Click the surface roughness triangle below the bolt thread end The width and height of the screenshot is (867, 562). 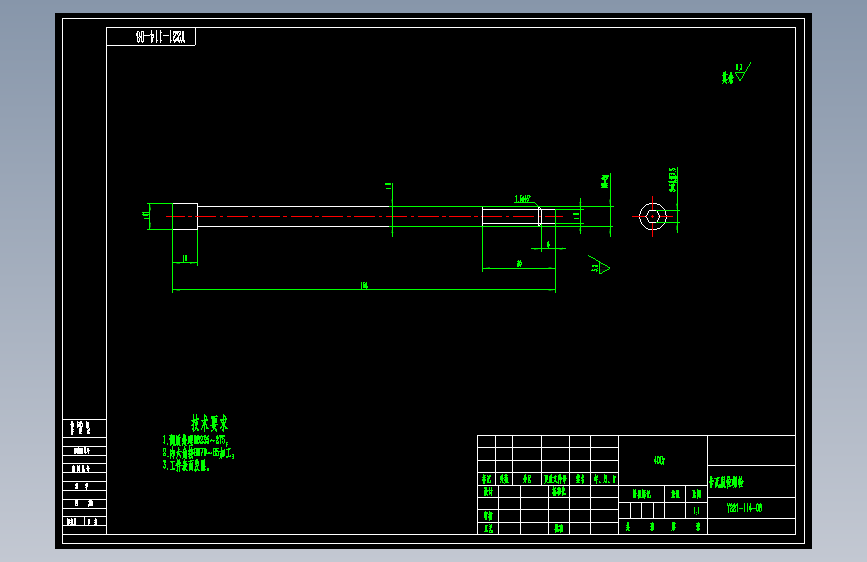point(599,265)
